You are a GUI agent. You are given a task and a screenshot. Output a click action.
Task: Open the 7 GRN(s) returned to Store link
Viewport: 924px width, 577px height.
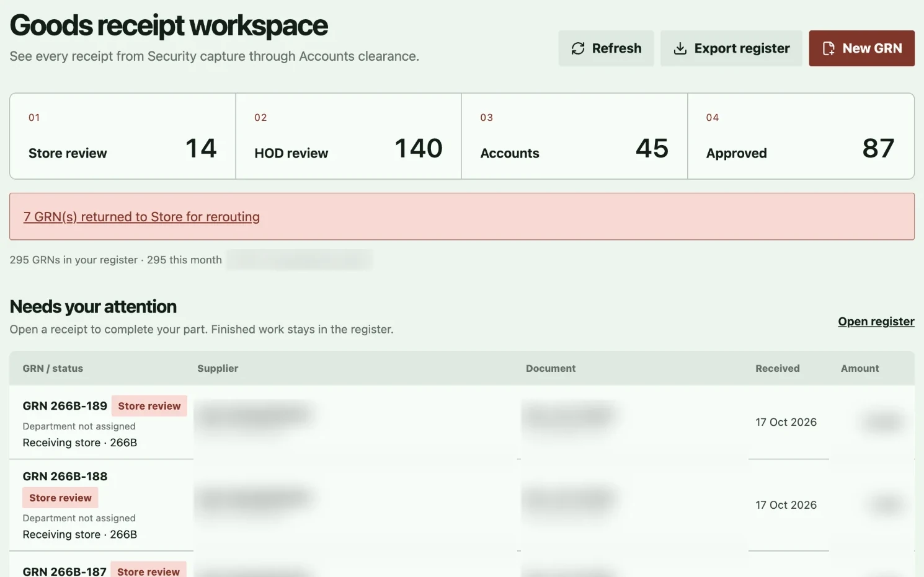141,217
